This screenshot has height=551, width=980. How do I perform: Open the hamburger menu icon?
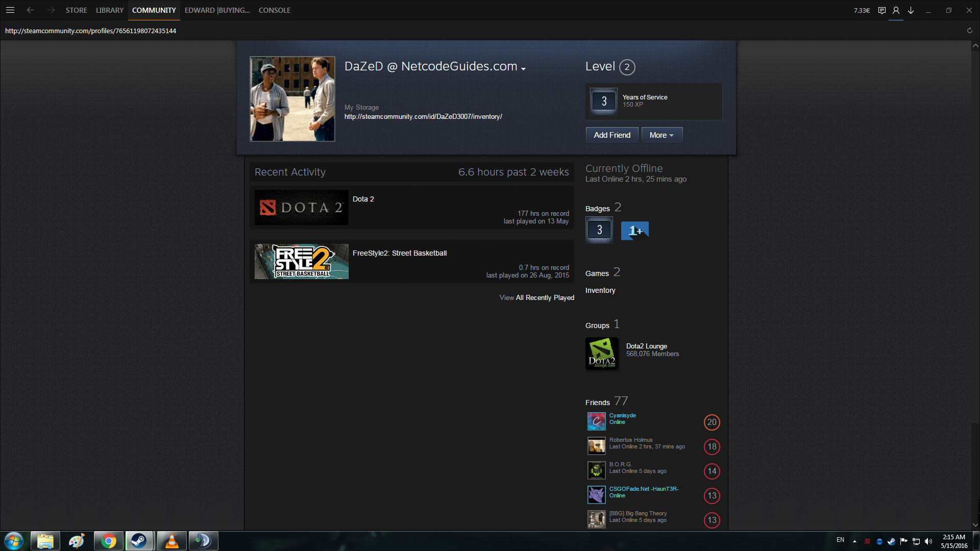click(10, 10)
